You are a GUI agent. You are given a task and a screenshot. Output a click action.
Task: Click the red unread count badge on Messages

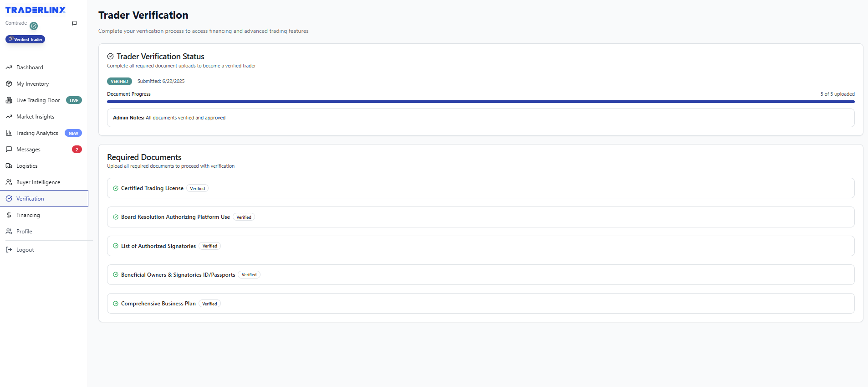(77, 150)
